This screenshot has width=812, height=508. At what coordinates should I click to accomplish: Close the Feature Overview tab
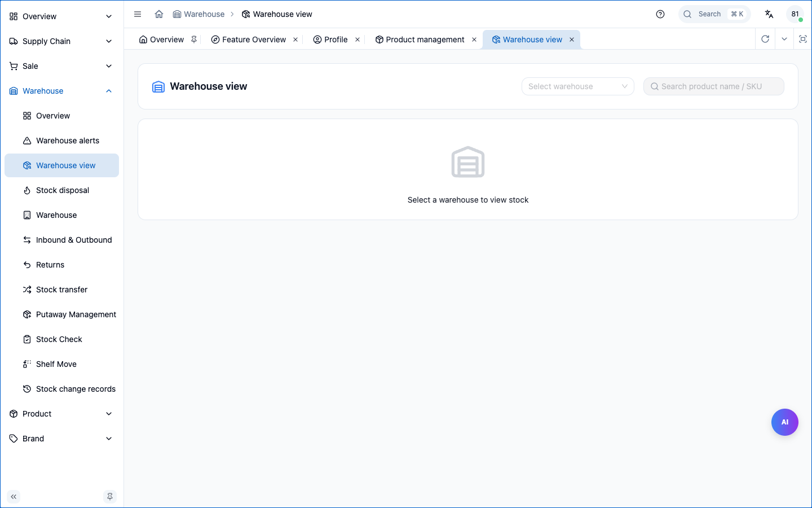coord(295,40)
